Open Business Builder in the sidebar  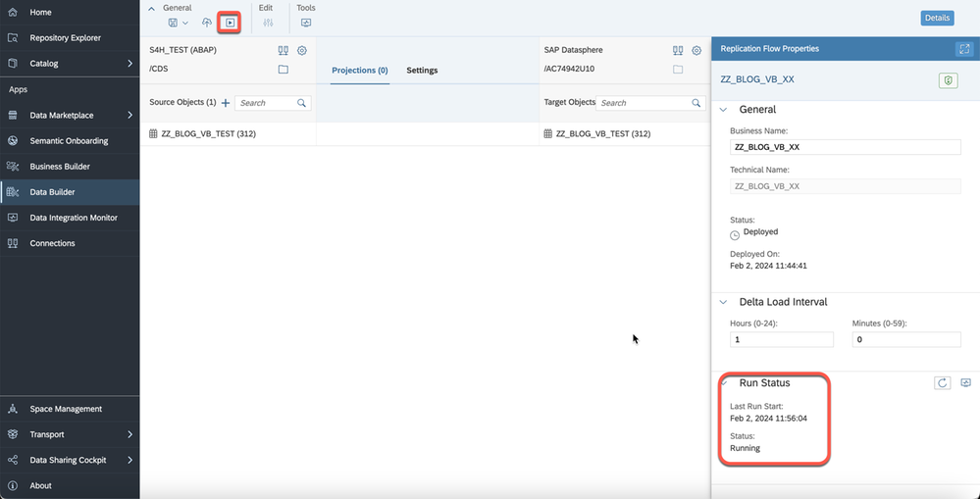(70, 167)
